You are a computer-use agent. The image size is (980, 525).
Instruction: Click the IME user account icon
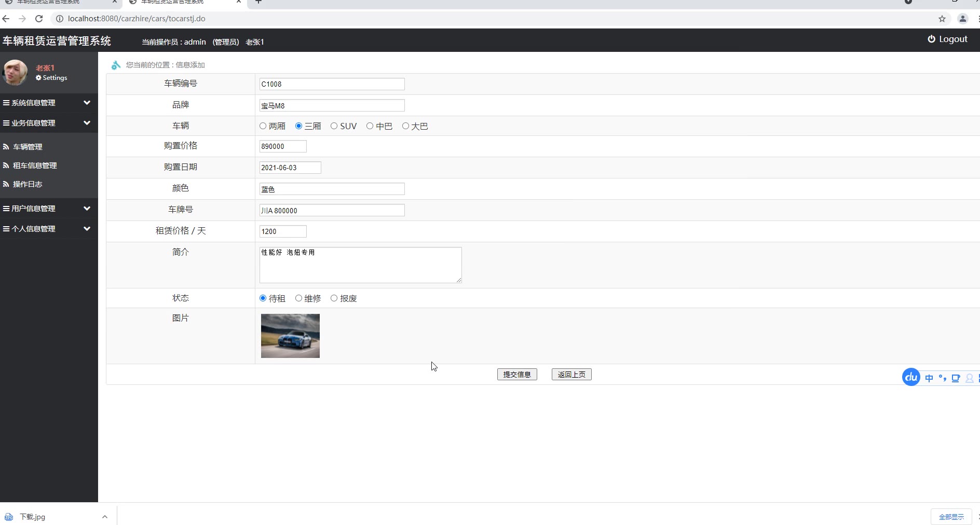tap(969, 378)
